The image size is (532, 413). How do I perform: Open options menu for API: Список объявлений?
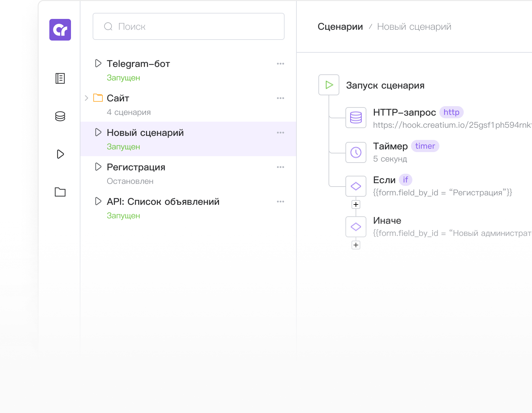pyautogui.click(x=281, y=201)
